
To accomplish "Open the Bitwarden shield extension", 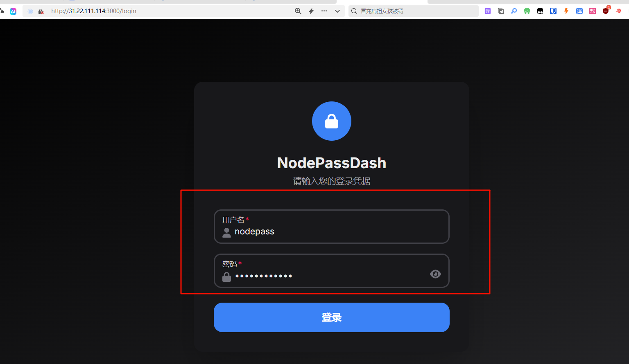I will tap(553, 11).
